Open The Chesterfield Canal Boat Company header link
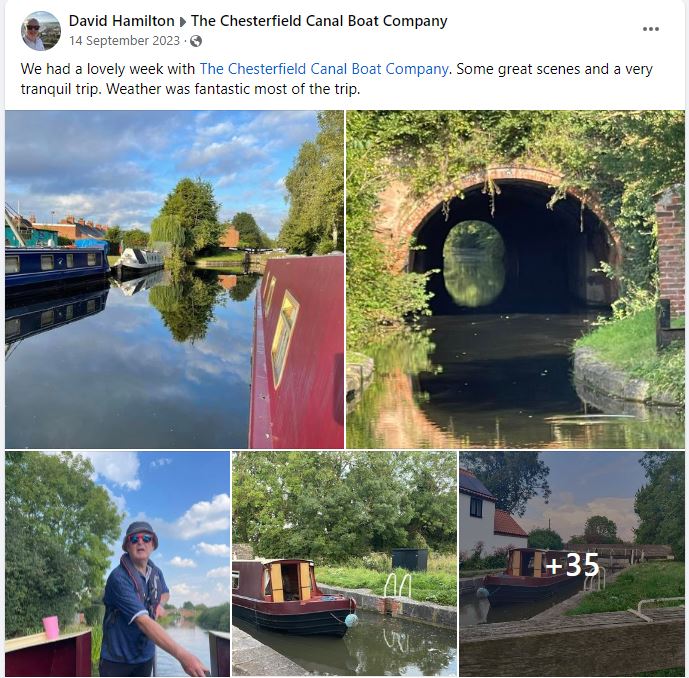The width and height of the screenshot is (689, 678). tap(319, 21)
